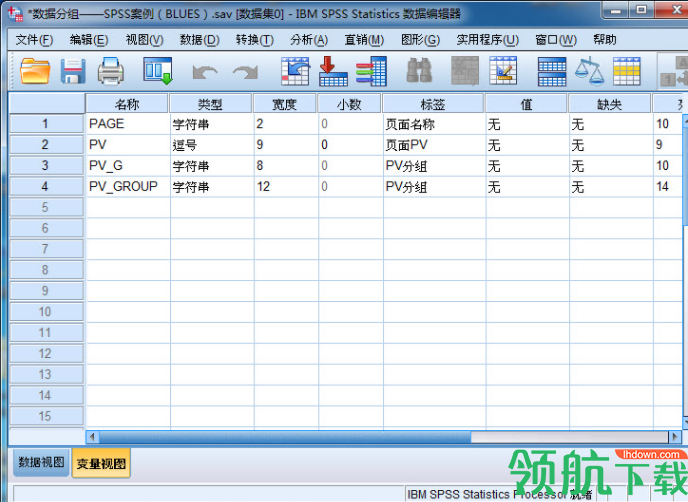Select row header 1
This screenshot has width=688, height=502.
pos(47,124)
